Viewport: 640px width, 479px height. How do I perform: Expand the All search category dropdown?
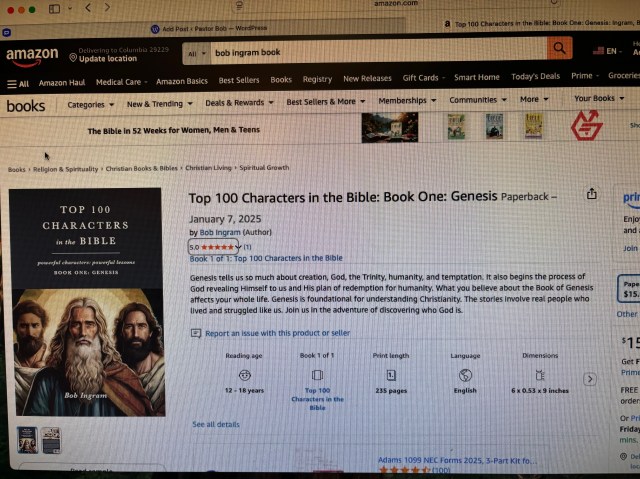196,53
